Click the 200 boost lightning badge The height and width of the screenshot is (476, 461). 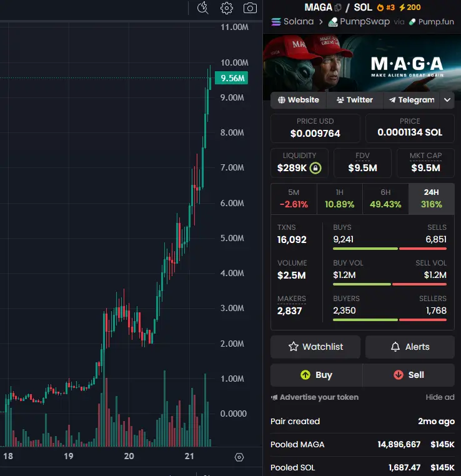click(x=410, y=7)
